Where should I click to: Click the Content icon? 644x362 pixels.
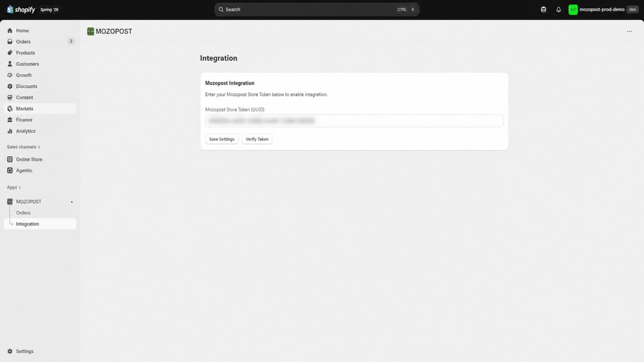click(10, 98)
